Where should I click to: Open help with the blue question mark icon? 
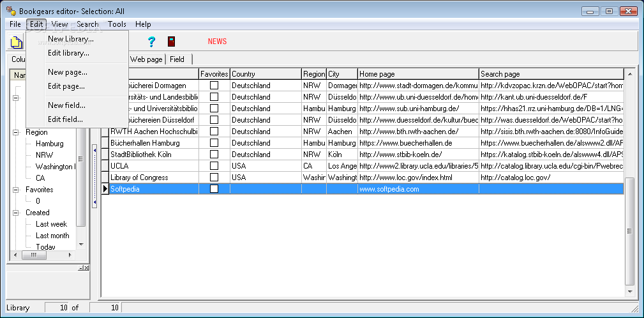(x=151, y=42)
